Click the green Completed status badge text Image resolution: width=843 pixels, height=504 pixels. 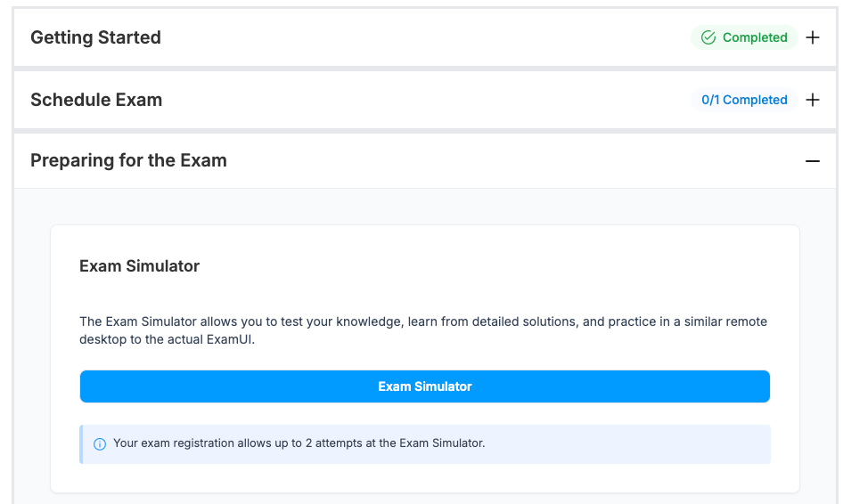click(x=755, y=37)
